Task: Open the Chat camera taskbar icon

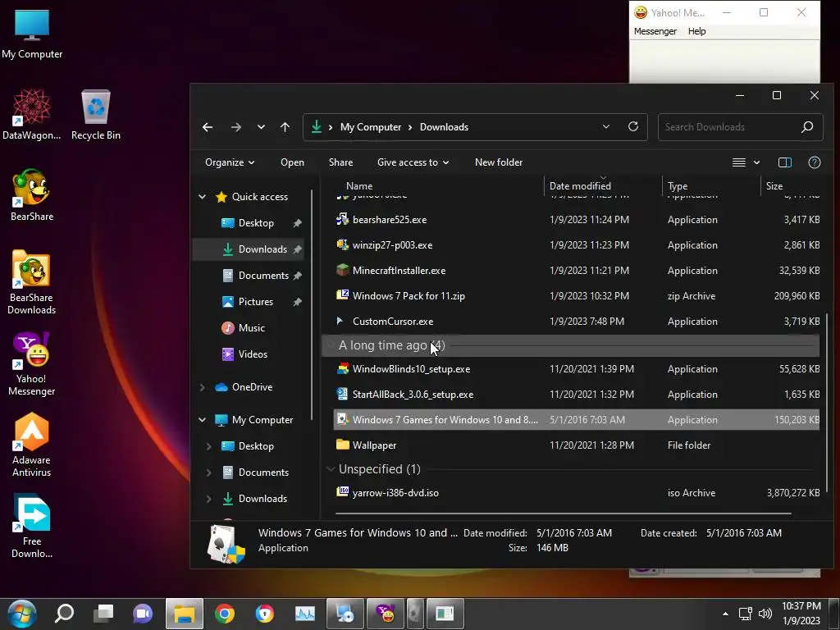Action: click(143, 614)
